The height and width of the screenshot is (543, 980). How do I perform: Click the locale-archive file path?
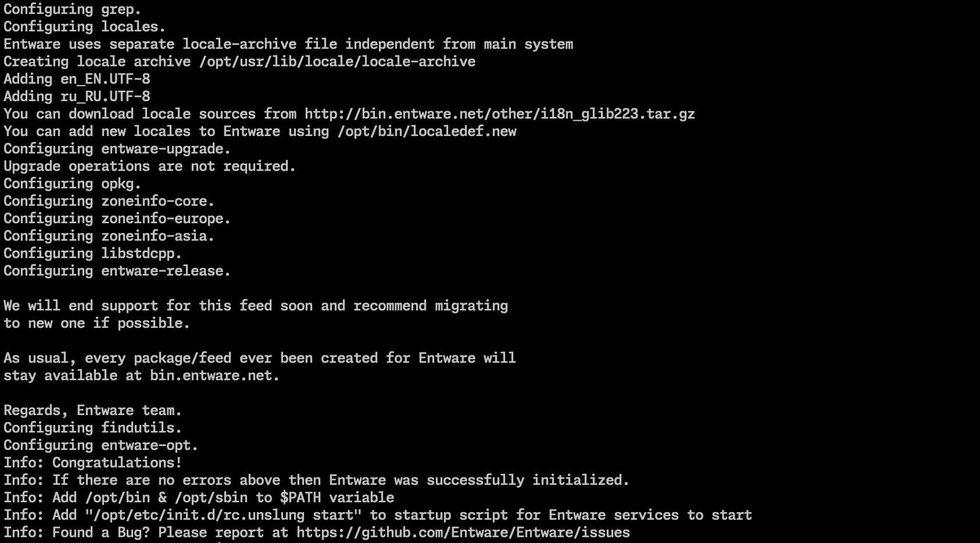point(337,62)
